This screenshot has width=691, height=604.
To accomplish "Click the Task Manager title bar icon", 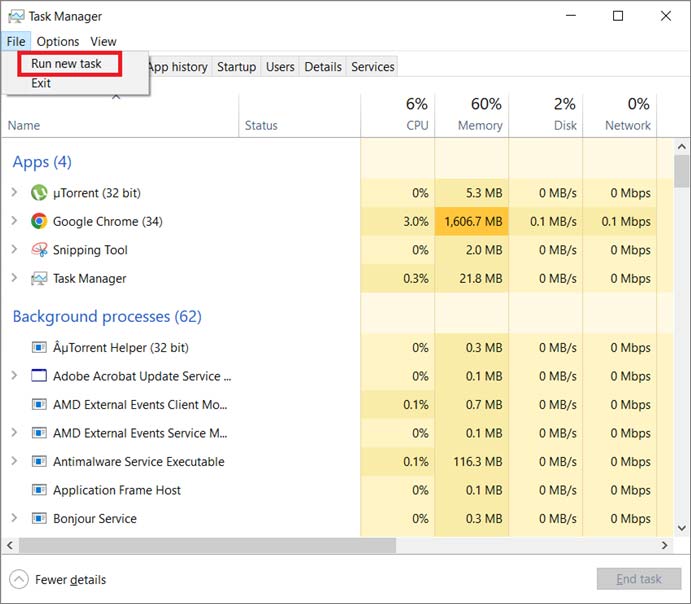I will pos(16,16).
